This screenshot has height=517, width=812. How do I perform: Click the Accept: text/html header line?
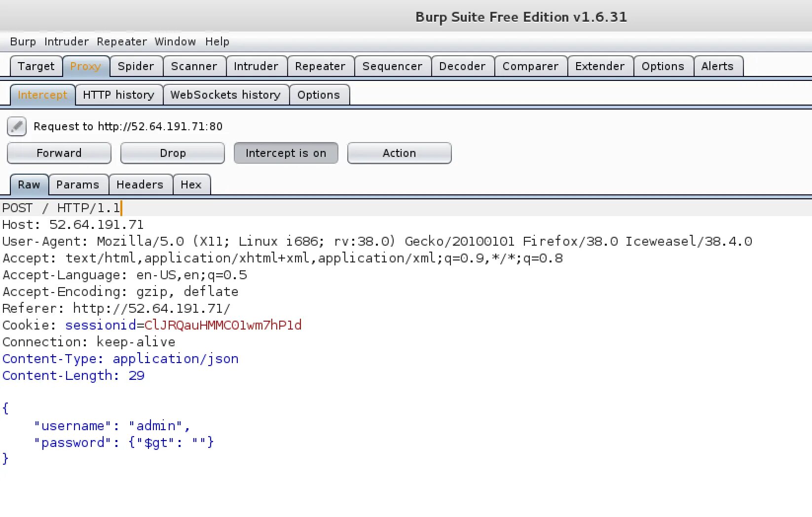click(x=283, y=258)
